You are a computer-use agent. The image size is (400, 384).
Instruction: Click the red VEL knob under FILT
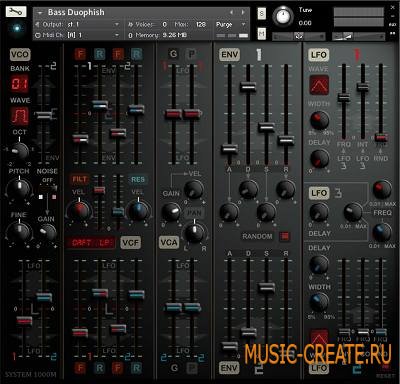point(79,210)
